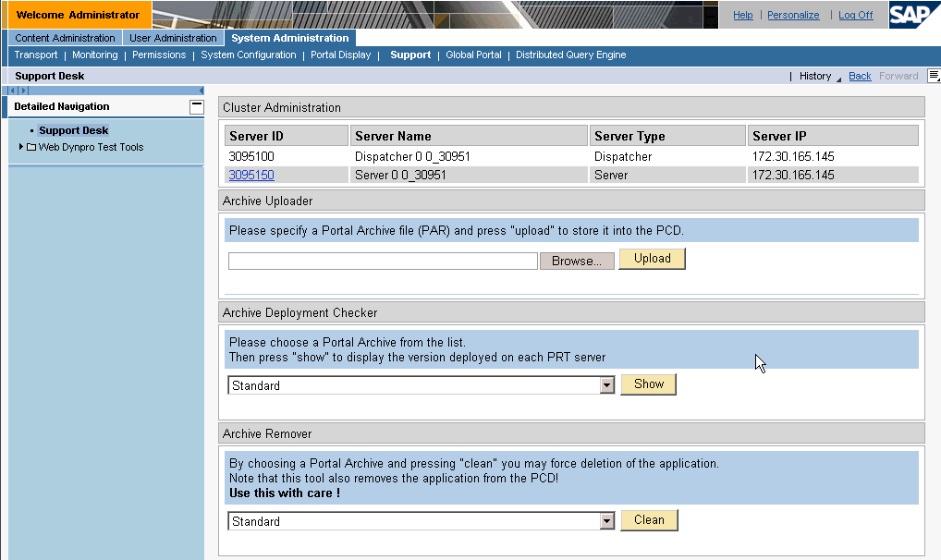The image size is (941, 560).
Task: Open server ID 3095150 link
Action: [x=251, y=175]
